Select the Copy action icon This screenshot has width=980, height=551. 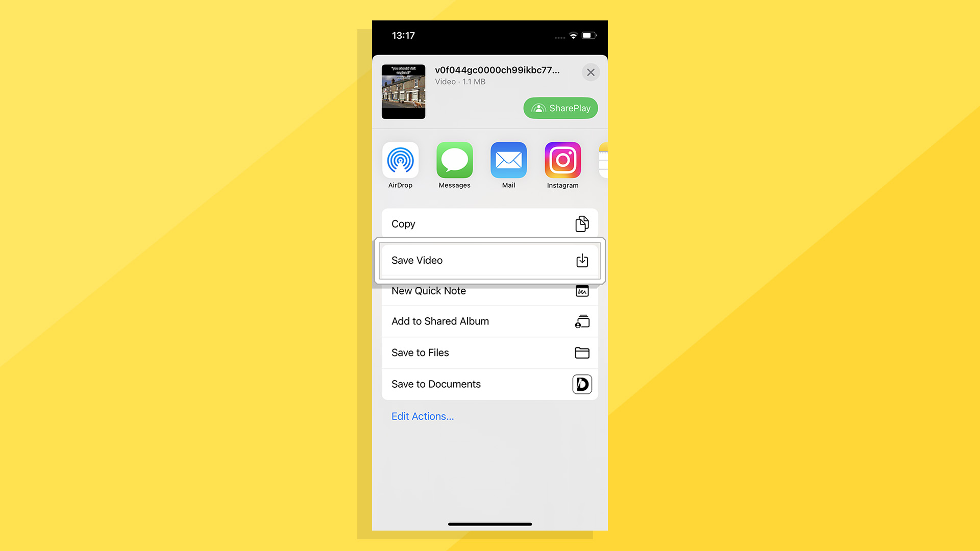(x=581, y=223)
